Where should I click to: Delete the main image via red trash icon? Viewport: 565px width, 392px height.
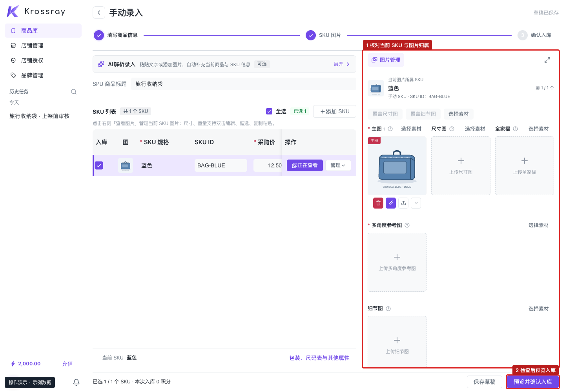378,203
